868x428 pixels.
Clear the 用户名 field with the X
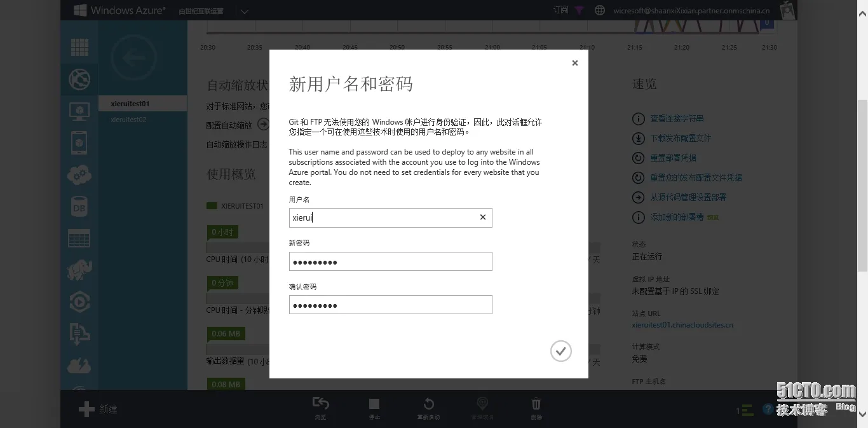(482, 217)
